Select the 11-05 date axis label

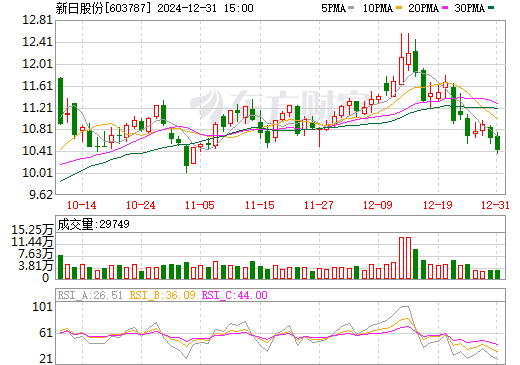pyautogui.click(x=200, y=205)
